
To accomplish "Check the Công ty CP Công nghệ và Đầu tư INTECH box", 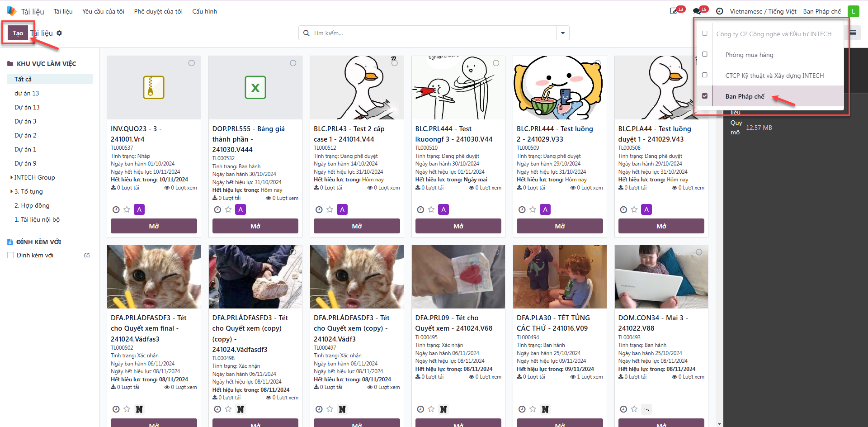I will [705, 33].
